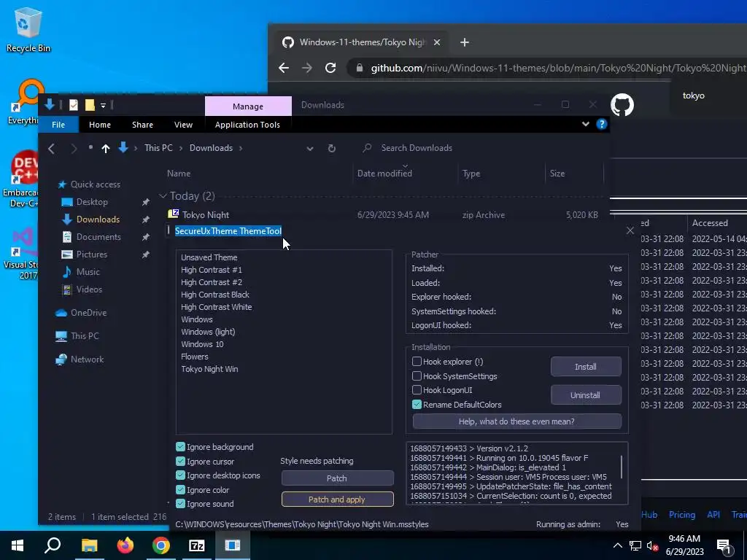Collapse the Today (2) group

pyautogui.click(x=163, y=195)
